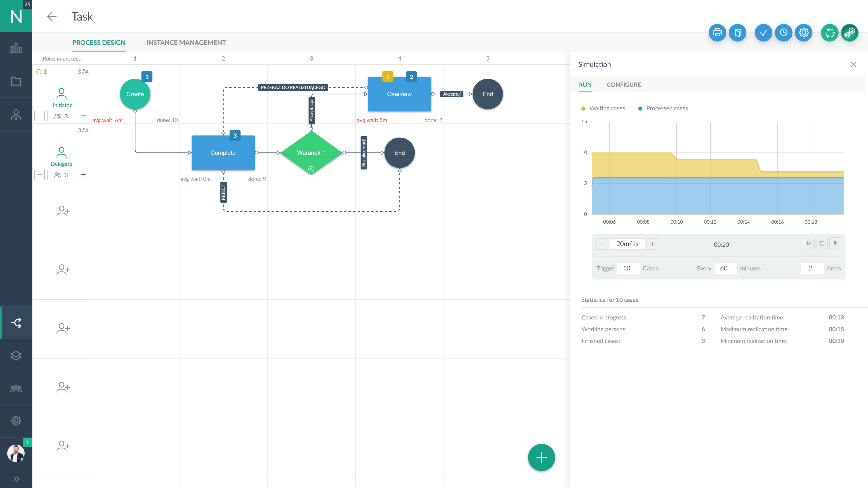Select the End node after Akceptuj
Screen dimensions: 868x488
(488, 94)
